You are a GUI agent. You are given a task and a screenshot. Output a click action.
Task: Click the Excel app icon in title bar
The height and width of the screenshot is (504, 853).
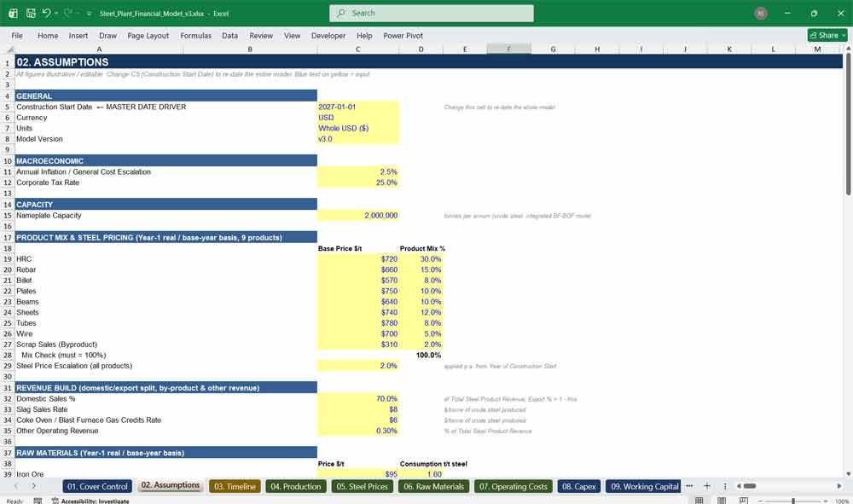tap(13, 13)
